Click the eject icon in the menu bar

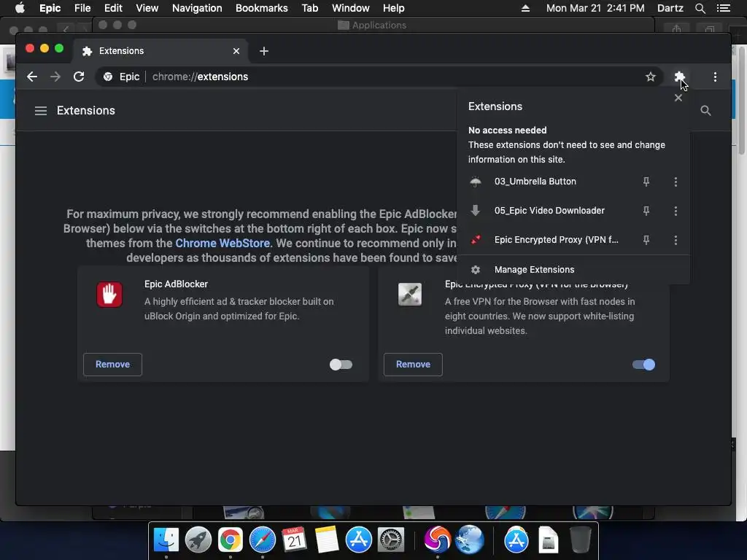tap(525, 8)
